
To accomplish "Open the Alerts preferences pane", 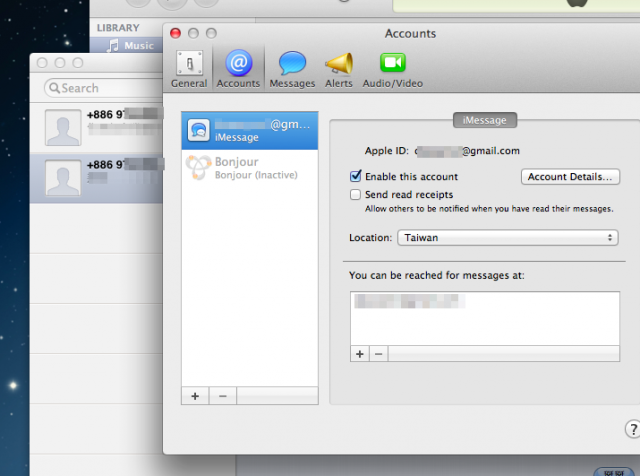I will [339, 69].
